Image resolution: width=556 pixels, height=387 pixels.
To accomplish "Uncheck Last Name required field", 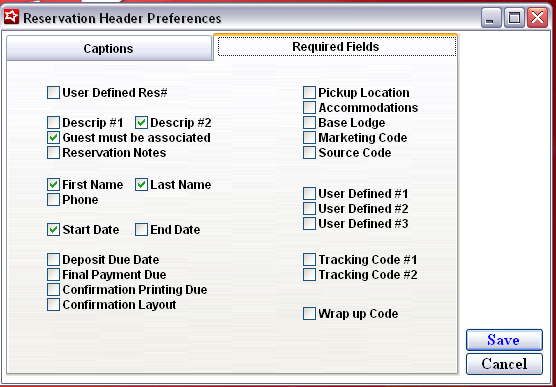I will pos(141,184).
